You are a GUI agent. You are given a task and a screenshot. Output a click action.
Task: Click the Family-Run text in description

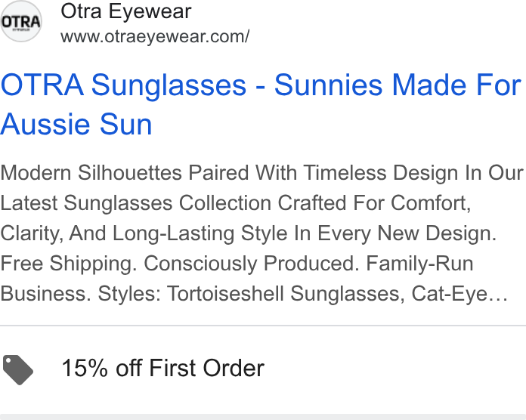tap(419, 264)
